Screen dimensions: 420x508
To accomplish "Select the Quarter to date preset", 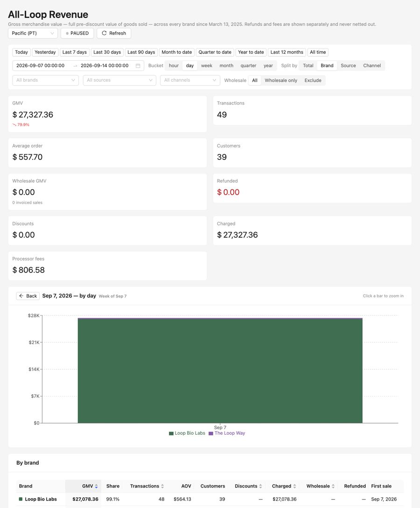I will coord(215,52).
